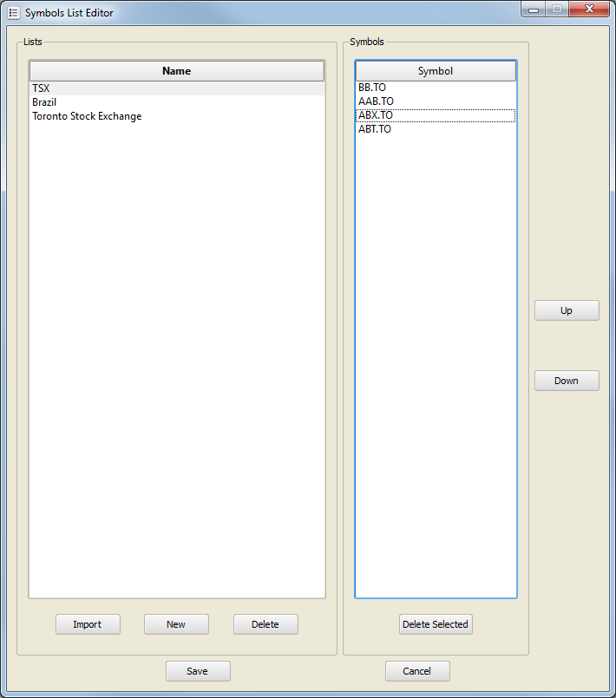Select the AAB.TO symbol
Screen dimensions: 616x698
[x=376, y=101]
